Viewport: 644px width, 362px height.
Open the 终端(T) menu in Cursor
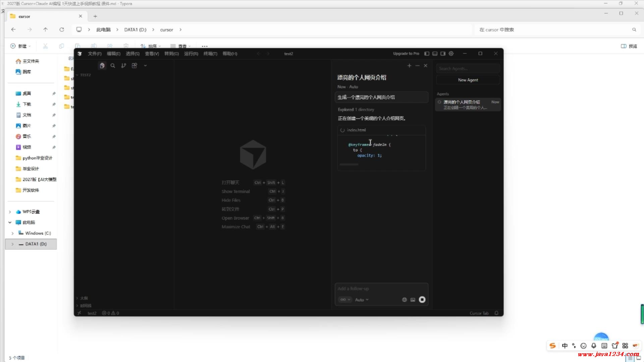210,54
